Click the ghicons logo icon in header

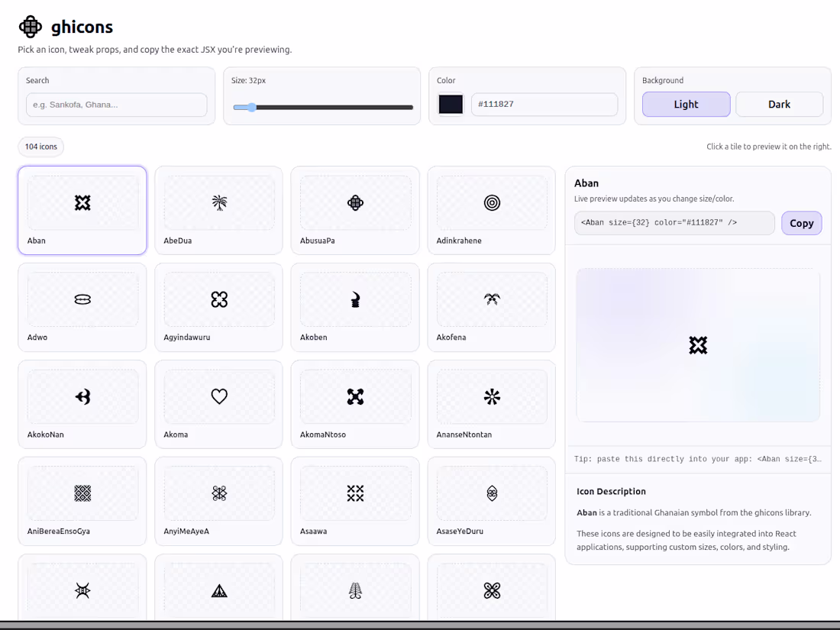30,26
